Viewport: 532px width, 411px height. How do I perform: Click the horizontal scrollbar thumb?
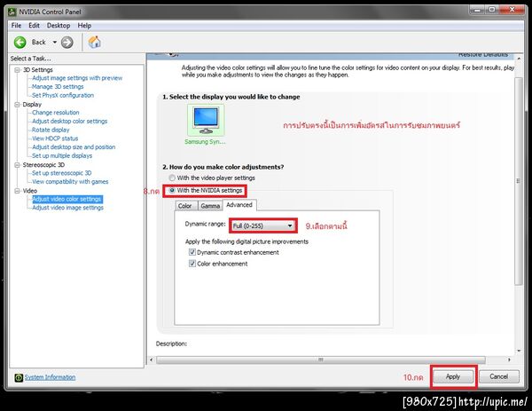coord(321,360)
